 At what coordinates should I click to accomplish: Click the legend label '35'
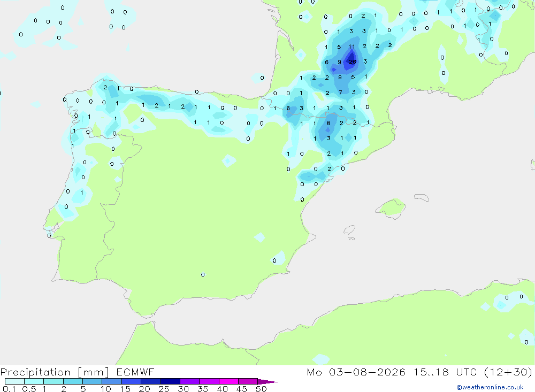203,389
